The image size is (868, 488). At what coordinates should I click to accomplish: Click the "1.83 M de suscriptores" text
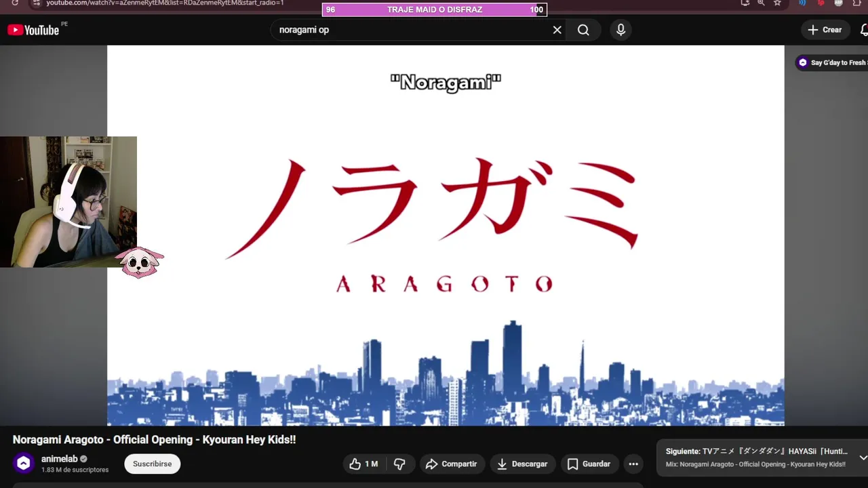[x=75, y=470]
